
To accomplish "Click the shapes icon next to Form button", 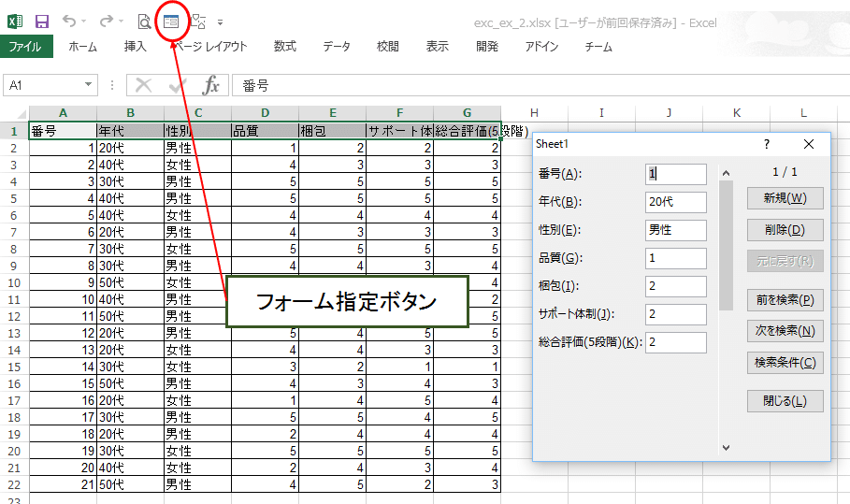I will [x=198, y=22].
